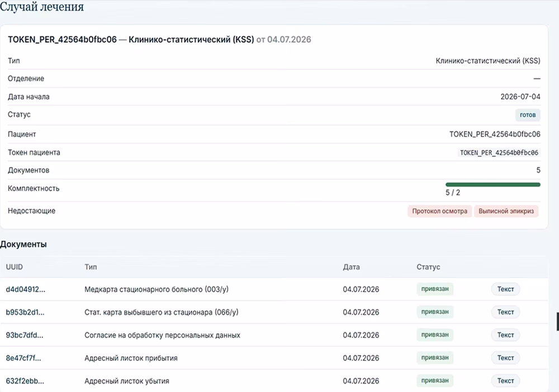Click the green completeness progress bar
The height and width of the screenshot is (392, 559).
pyautogui.click(x=492, y=184)
